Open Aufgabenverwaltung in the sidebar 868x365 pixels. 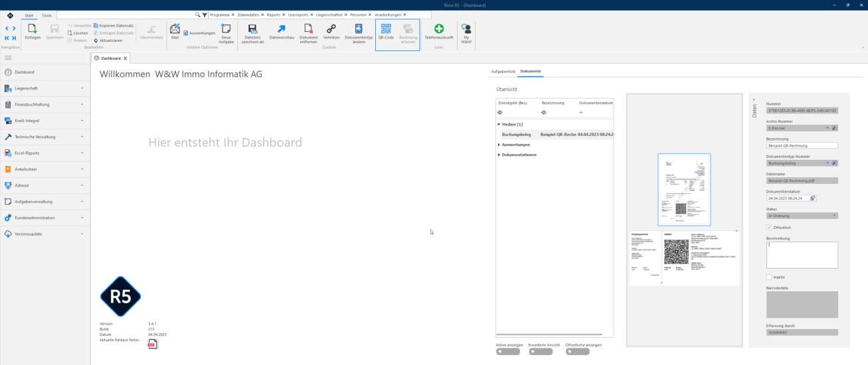tap(45, 201)
